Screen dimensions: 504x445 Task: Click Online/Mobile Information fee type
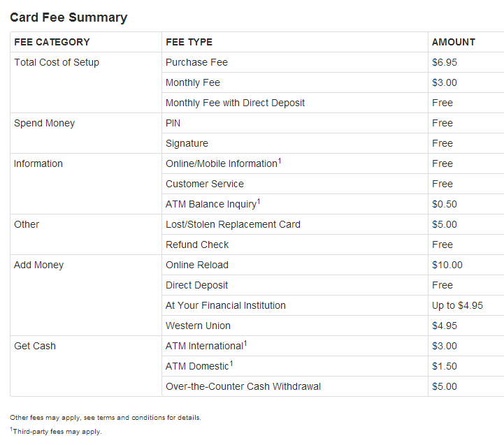[224, 163]
